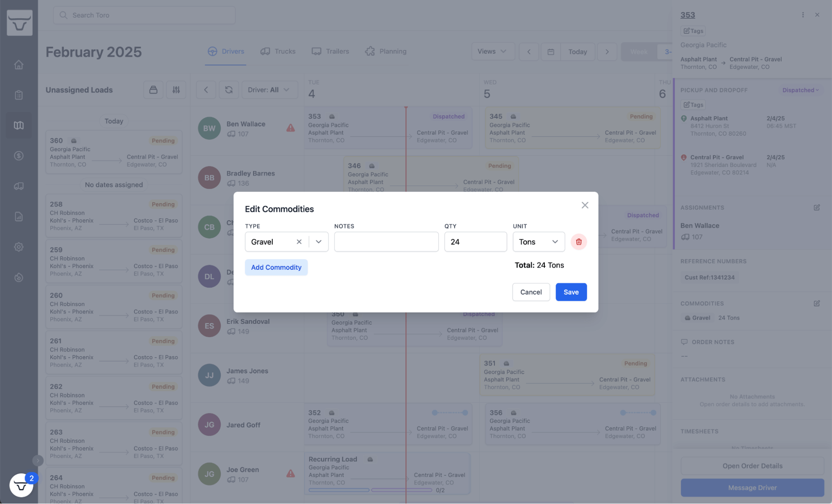The height and width of the screenshot is (504, 832).
Task: Click the Add Commodity button
Action: coord(276,267)
